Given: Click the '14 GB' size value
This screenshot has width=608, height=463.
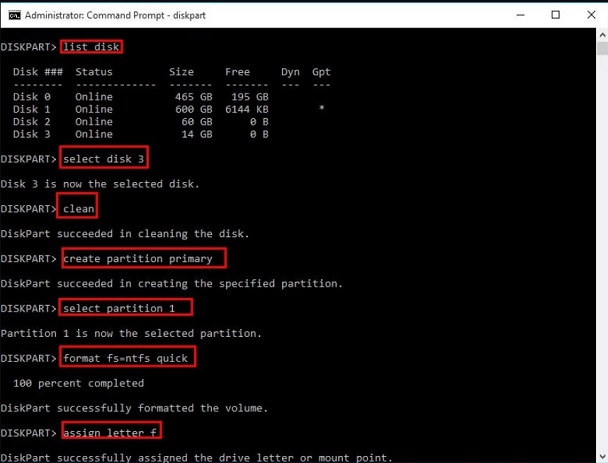Looking at the screenshot, I should click(x=197, y=134).
